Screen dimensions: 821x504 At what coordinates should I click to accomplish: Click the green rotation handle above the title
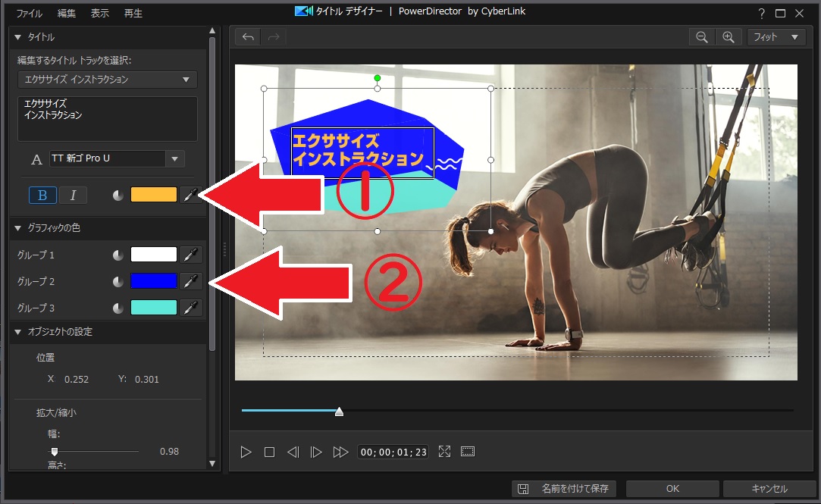pyautogui.click(x=377, y=78)
